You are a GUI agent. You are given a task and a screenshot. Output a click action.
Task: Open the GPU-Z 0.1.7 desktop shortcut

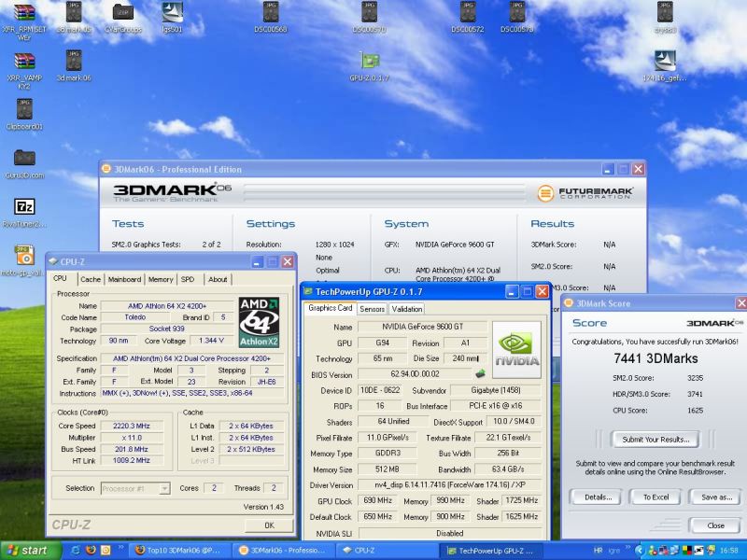click(x=370, y=62)
